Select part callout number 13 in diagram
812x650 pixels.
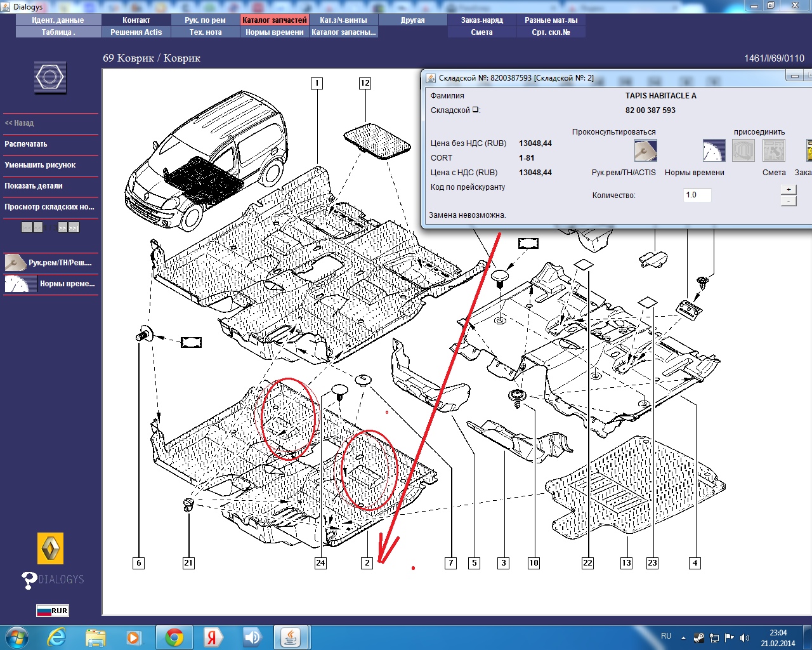(x=627, y=563)
